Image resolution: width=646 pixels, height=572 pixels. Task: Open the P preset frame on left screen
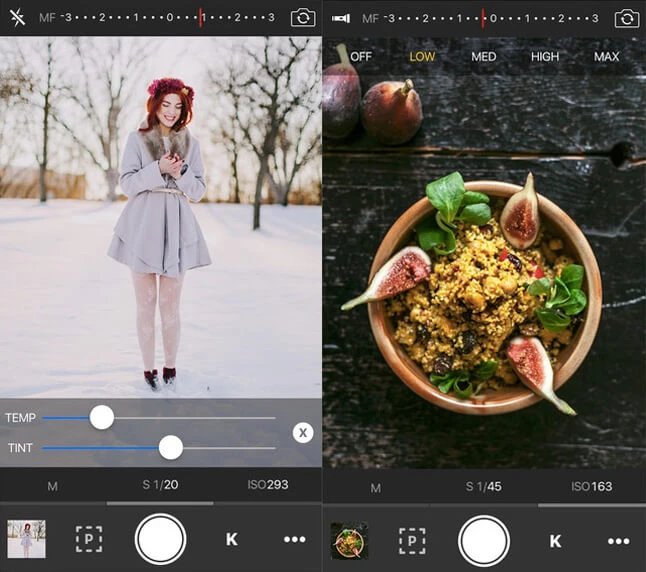tap(89, 539)
